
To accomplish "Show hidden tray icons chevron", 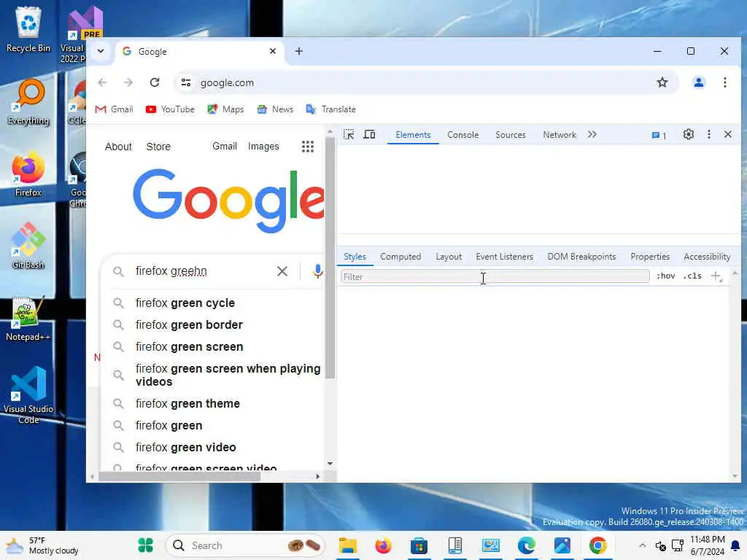I will point(642,545).
